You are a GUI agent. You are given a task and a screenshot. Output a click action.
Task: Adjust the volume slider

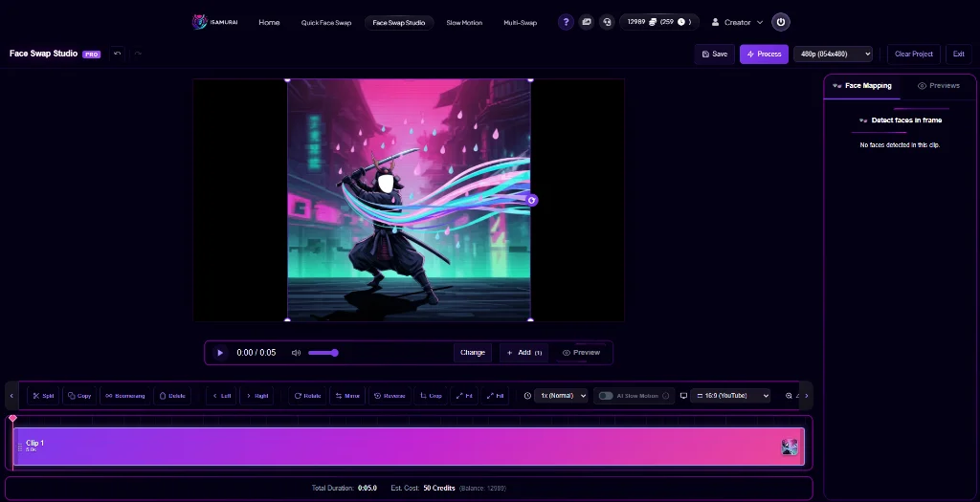(323, 353)
